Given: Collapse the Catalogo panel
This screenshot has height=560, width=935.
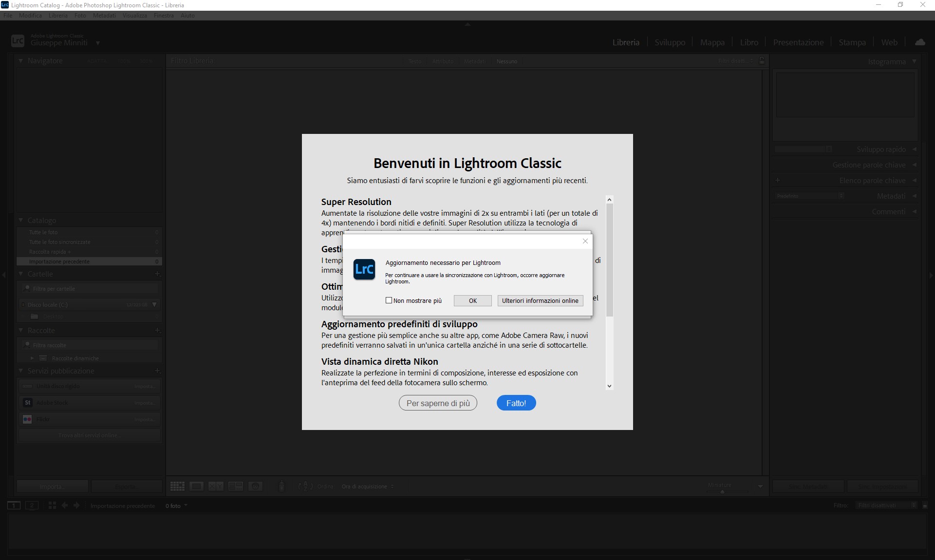Looking at the screenshot, I should click(x=21, y=220).
